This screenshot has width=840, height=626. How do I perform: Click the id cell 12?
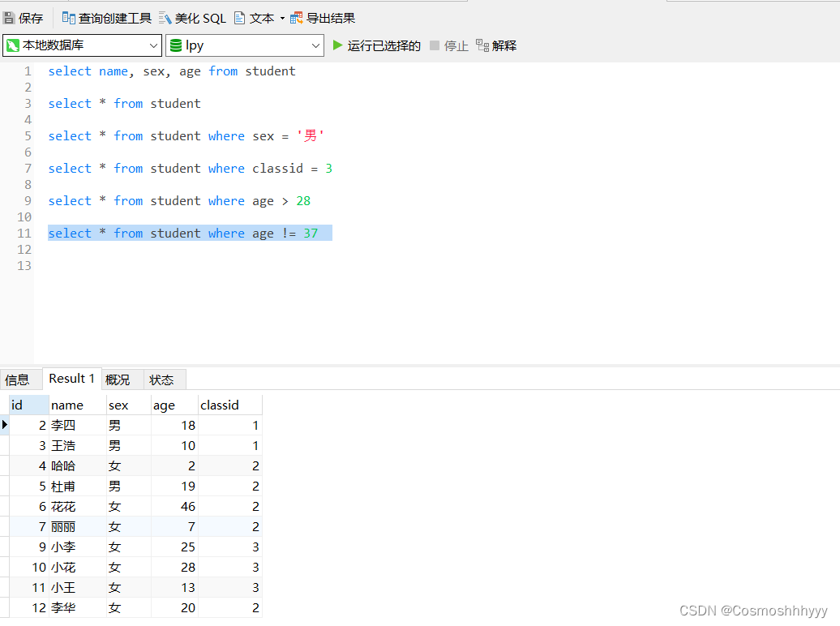click(x=29, y=608)
